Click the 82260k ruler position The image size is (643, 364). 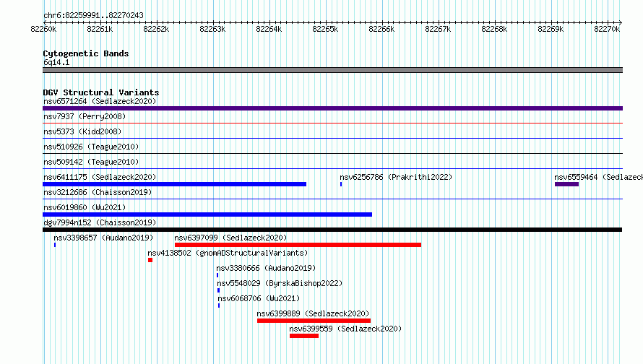tap(43, 29)
